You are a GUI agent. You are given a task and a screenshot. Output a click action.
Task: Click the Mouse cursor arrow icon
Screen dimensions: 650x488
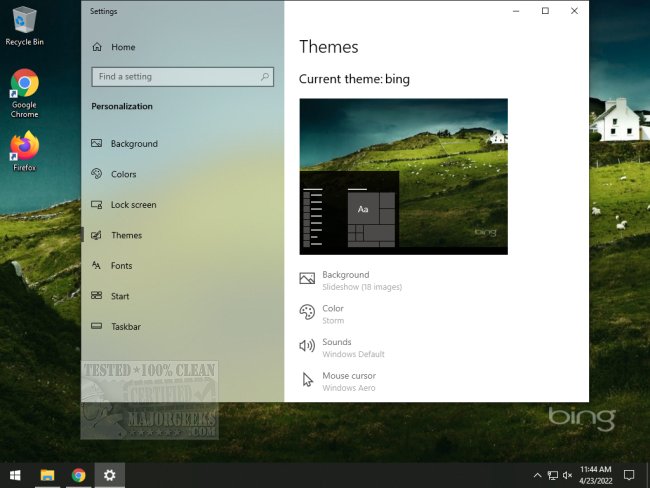tap(307, 379)
